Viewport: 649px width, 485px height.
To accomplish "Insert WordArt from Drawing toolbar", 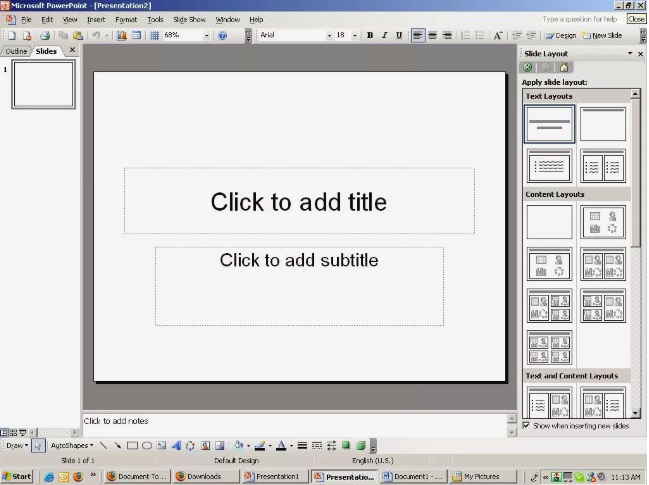I will [x=176, y=446].
